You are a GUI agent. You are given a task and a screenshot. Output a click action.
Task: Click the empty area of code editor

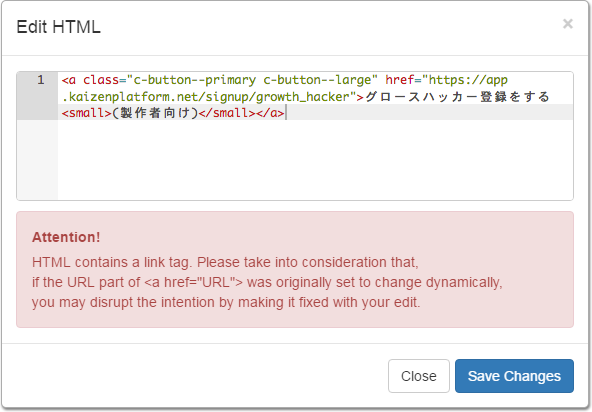315,160
